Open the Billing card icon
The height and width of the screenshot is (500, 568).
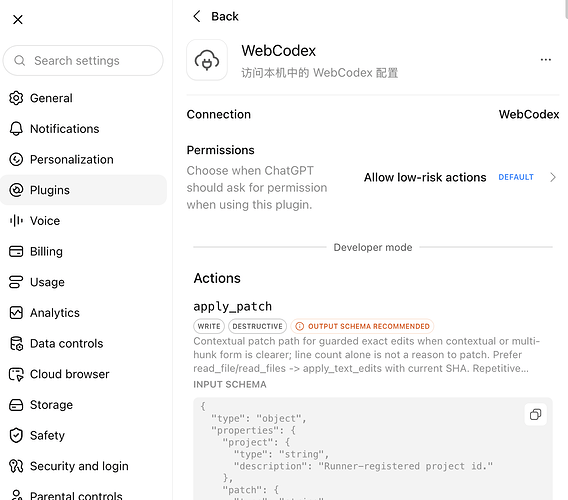click(x=16, y=251)
